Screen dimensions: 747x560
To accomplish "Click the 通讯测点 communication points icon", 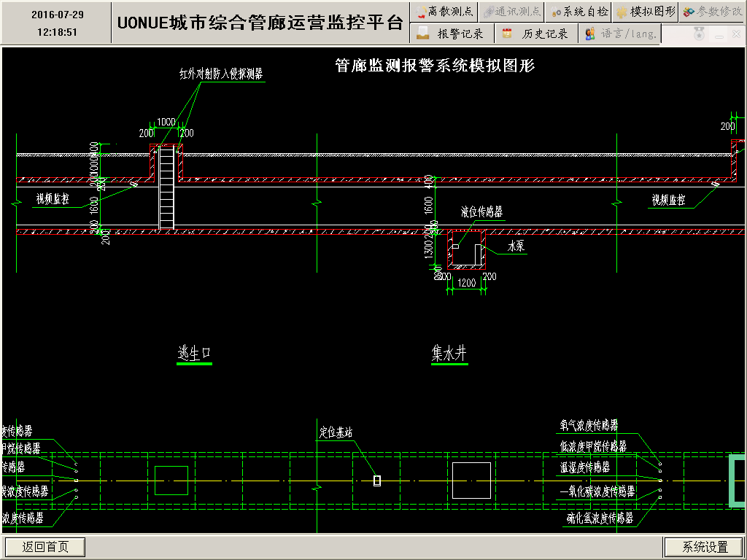I will point(489,12).
